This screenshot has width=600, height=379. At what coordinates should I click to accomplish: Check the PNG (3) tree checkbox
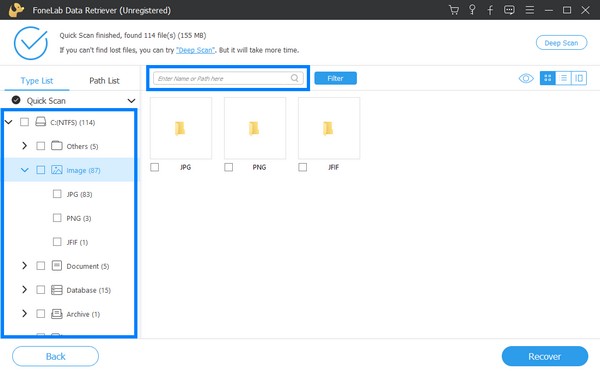point(57,218)
